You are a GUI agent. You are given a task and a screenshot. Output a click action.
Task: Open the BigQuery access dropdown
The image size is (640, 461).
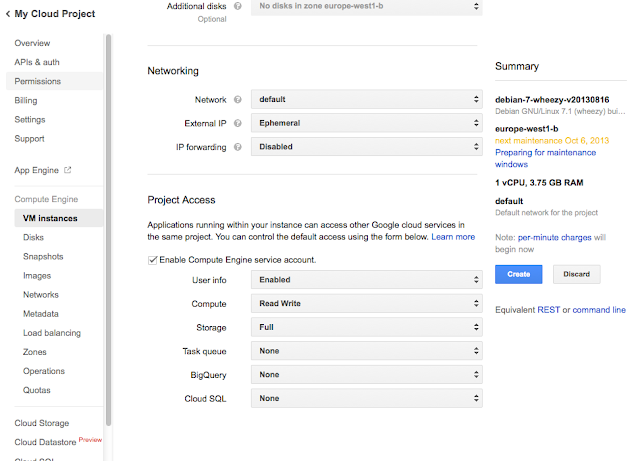pos(367,374)
